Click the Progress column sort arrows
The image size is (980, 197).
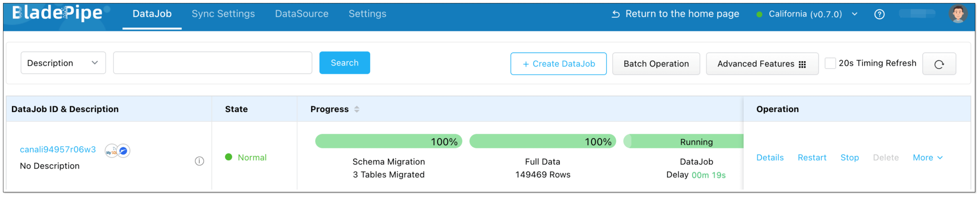click(x=356, y=109)
